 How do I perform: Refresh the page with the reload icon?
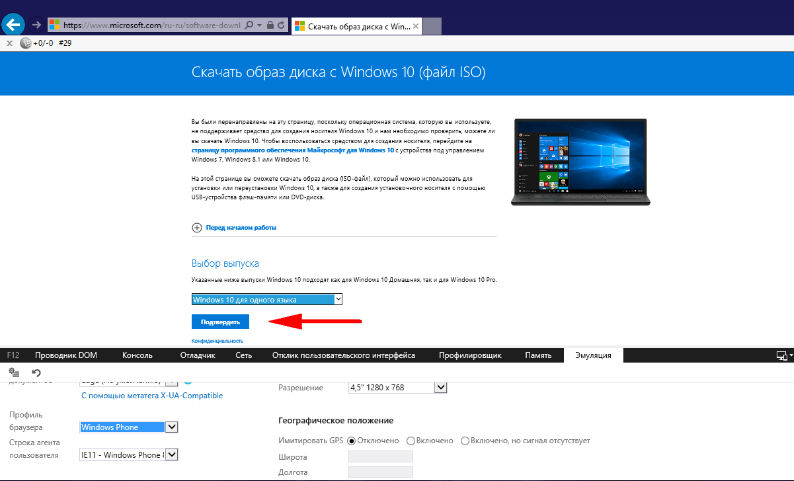(281, 25)
